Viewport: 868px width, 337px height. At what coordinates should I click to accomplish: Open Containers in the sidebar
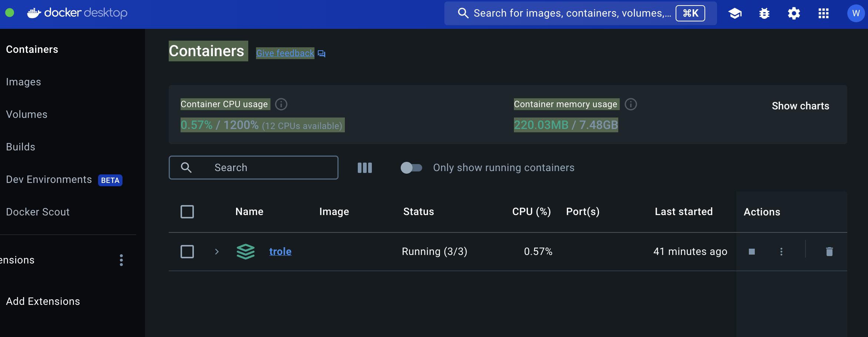(x=32, y=50)
